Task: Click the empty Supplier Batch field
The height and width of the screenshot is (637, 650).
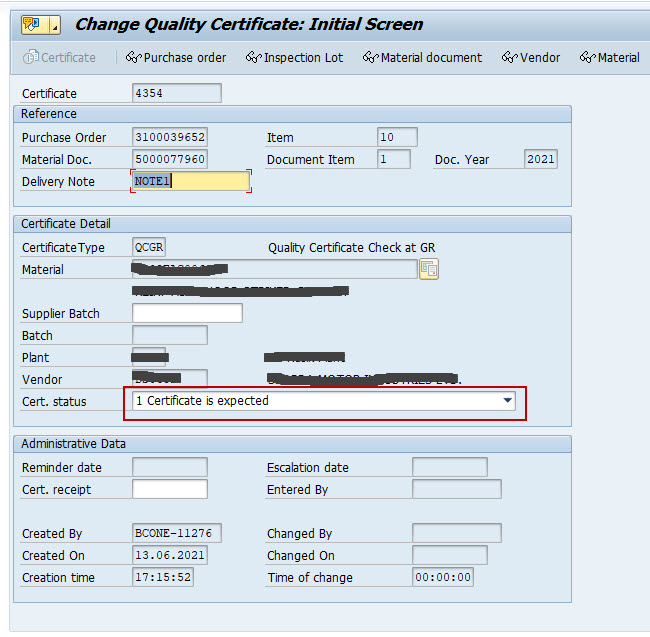Action: click(x=187, y=313)
